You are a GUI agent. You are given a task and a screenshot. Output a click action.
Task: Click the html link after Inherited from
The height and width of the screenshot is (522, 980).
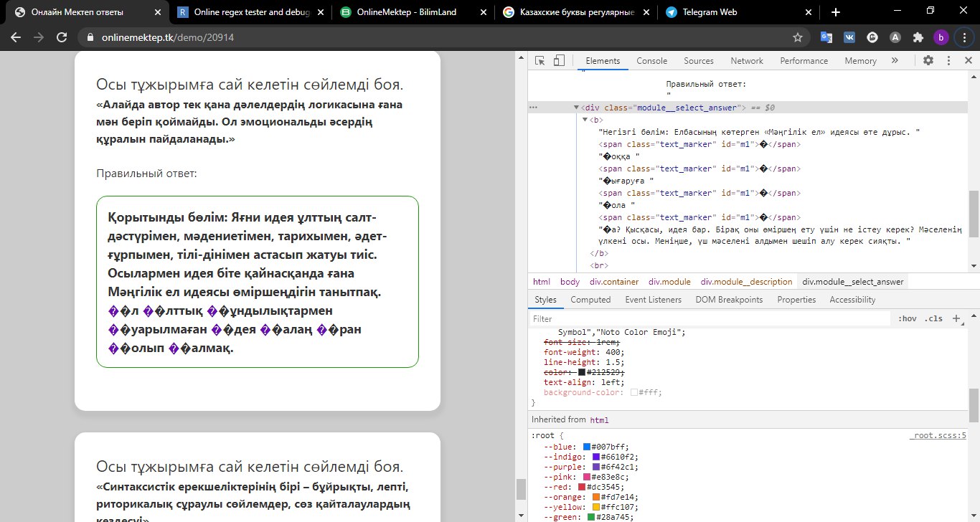pos(599,419)
